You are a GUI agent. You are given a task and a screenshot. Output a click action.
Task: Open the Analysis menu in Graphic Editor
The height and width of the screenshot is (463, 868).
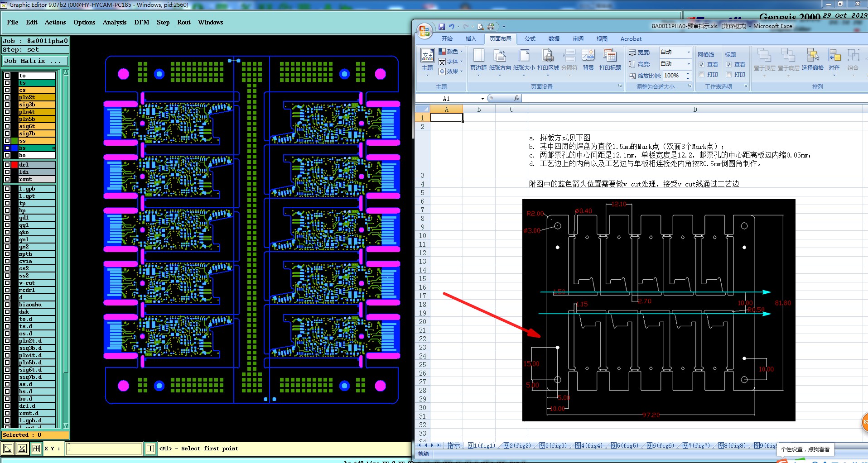click(115, 22)
